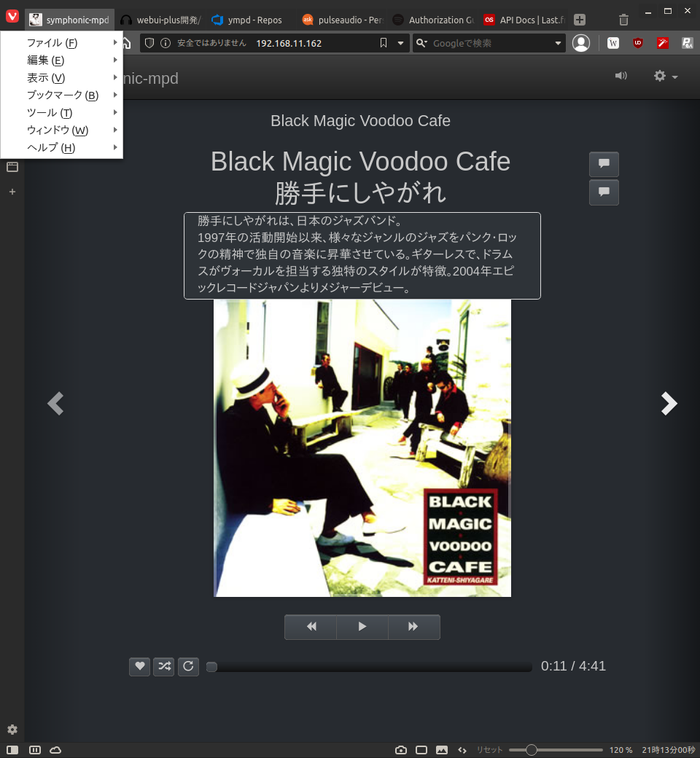Open the window panel in sidebar
Image resolution: width=700 pixels, height=758 pixels.
[x=12, y=167]
